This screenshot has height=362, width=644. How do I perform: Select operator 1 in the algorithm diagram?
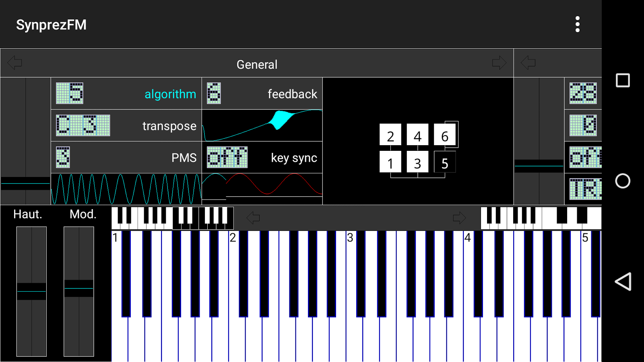[390, 162]
